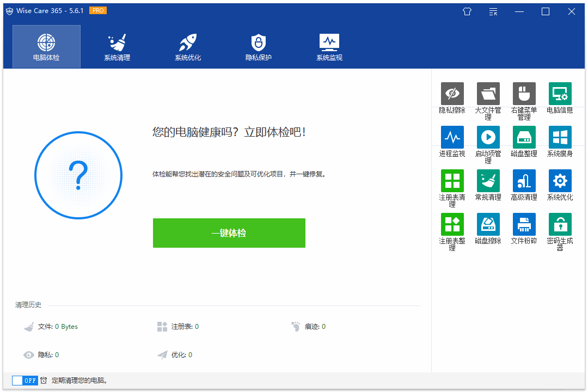Open the 系统瘦身 system slimming tool
Image resolution: width=588 pixels, height=392 pixels.
560,138
